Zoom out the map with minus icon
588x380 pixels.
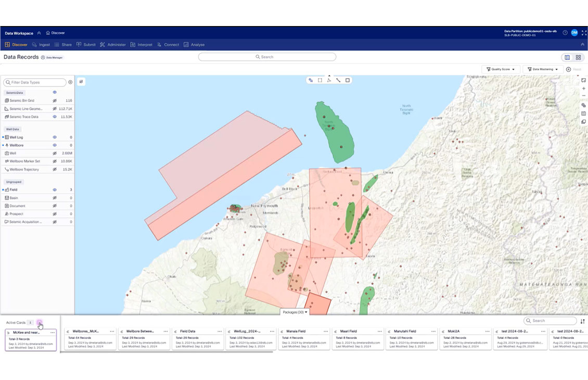[x=583, y=96]
